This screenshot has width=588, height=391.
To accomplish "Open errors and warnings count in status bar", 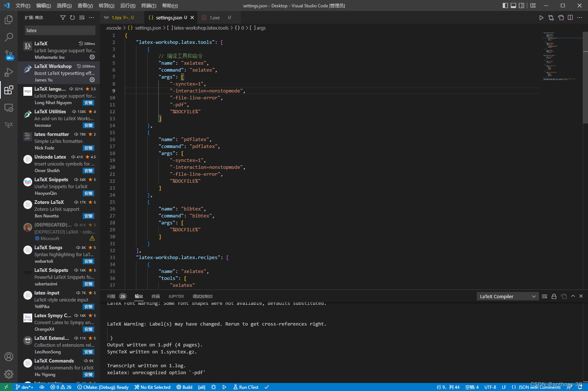I will (x=61, y=387).
